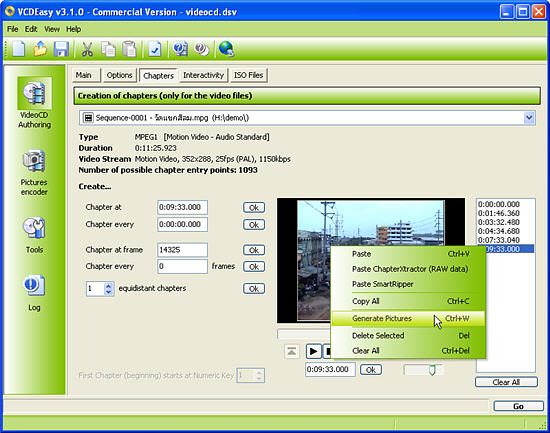550x433 pixels.
Task: Increase the equidistant chapters spinner value
Action: (x=109, y=286)
